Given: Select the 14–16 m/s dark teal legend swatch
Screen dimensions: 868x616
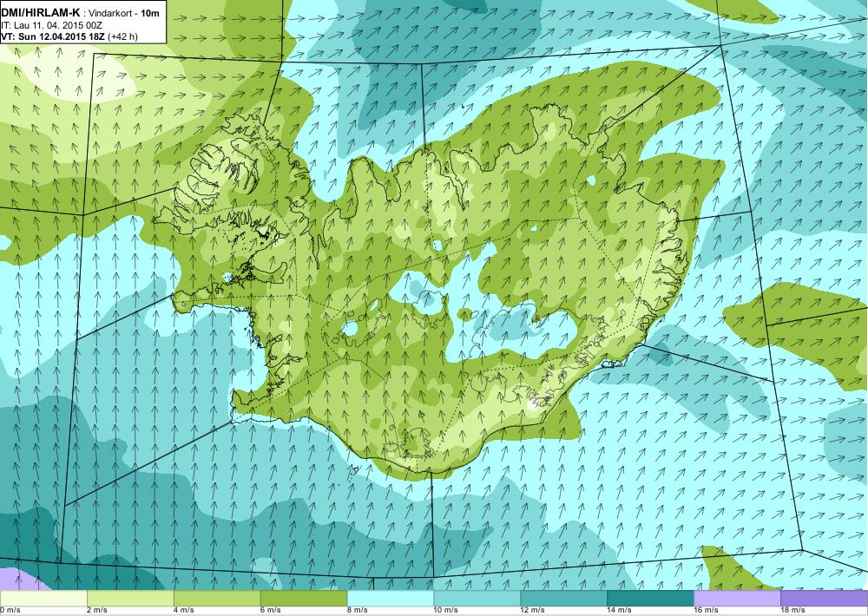Looking at the screenshot, I should pyautogui.click(x=650, y=599).
